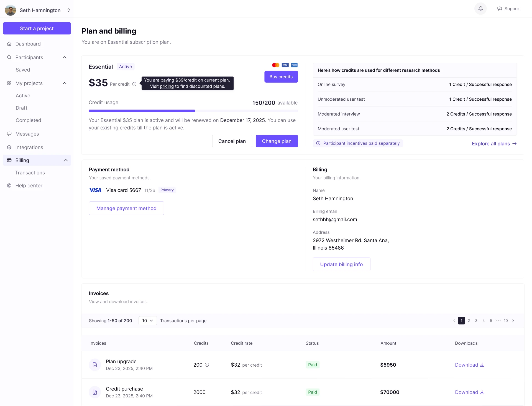The image size is (532, 406).
Task: Collapse the Billing menu chevron
Action: tap(66, 160)
